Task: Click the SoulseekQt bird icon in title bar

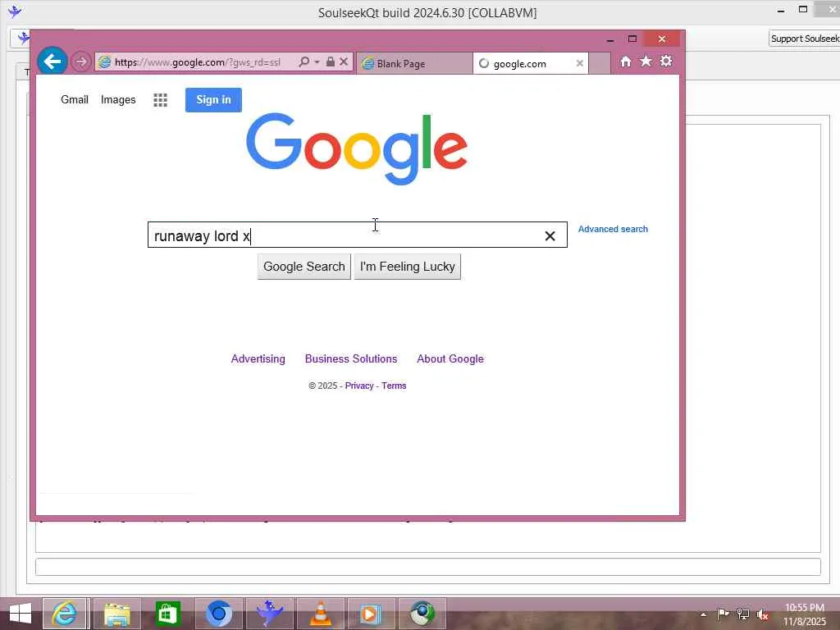Action: [x=15, y=11]
